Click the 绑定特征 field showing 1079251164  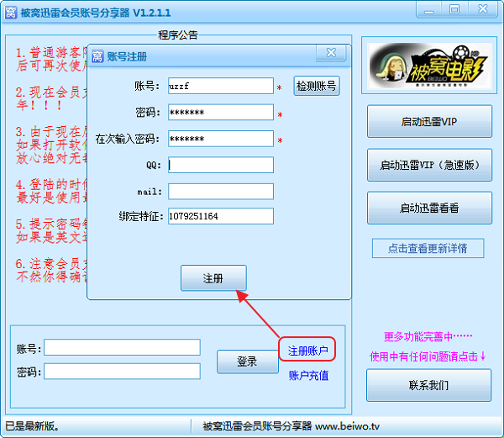[220, 216]
